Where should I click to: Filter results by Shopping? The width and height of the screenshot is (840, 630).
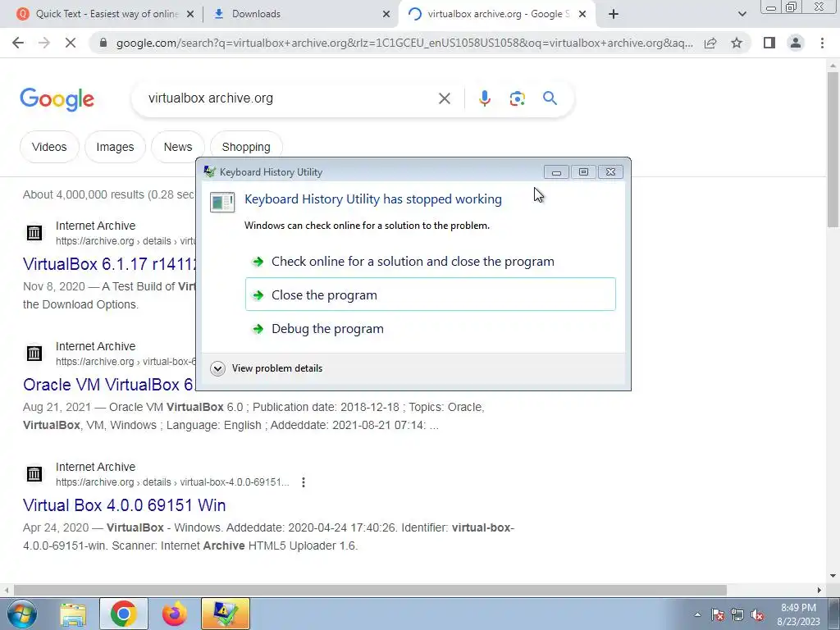(246, 147)
